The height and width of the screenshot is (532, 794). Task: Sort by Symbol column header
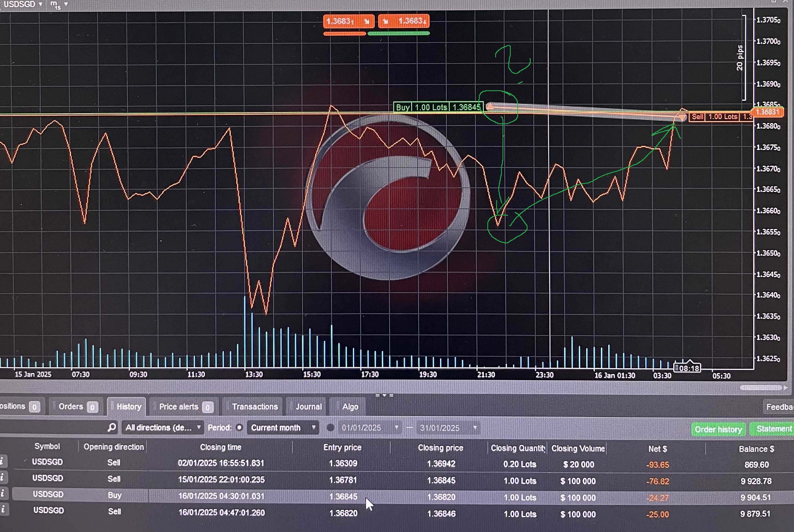pos(47,446)
